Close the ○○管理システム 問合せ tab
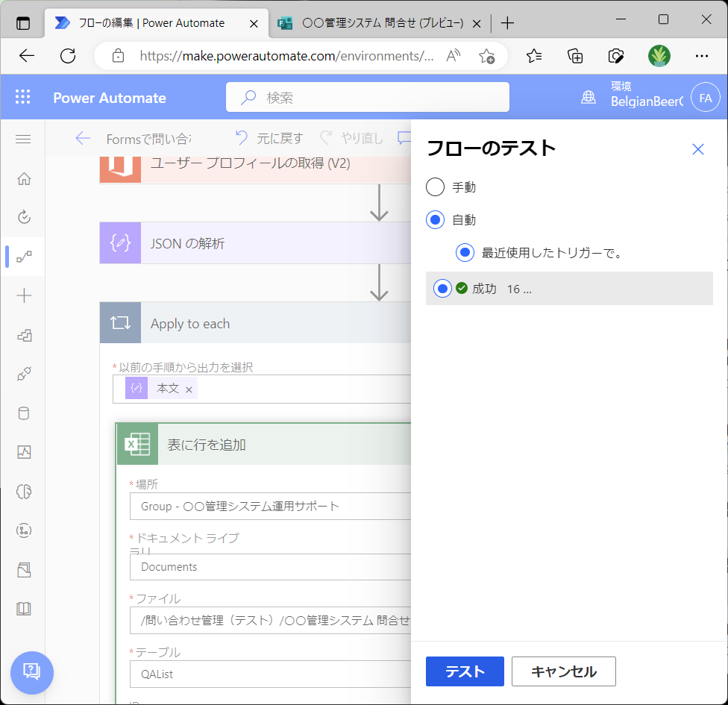 477,23
